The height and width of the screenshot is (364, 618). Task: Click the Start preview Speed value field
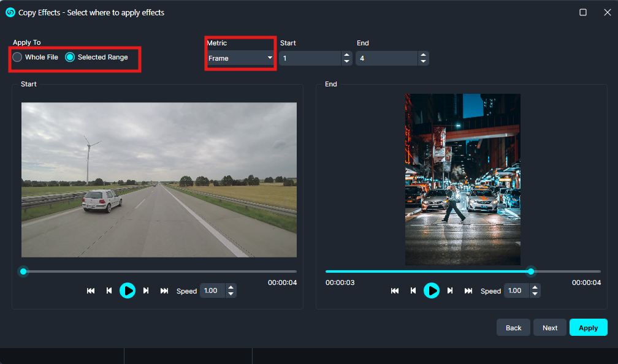tap(213, 290)
